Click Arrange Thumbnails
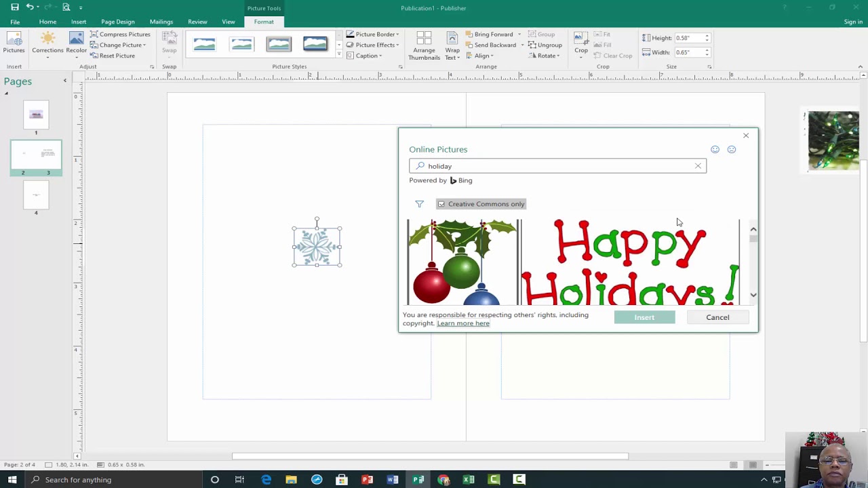 424,45
